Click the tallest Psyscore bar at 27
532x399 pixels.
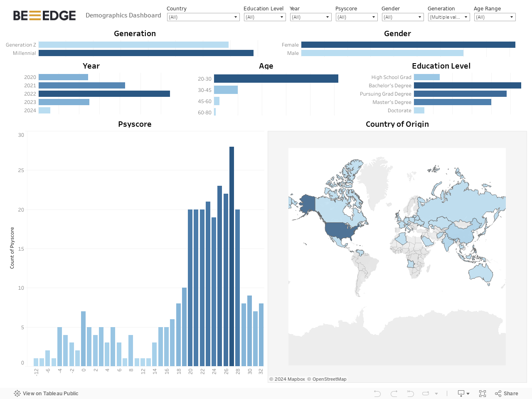coord(232,256)
